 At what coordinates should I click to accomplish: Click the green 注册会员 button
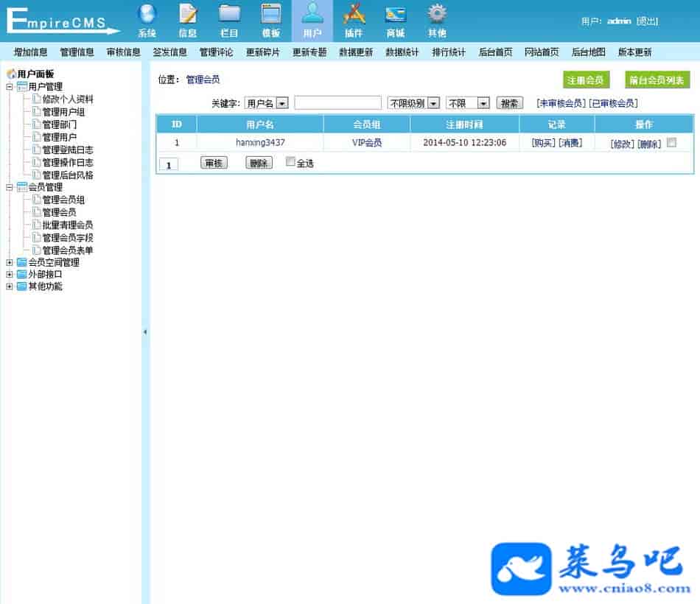585,80
